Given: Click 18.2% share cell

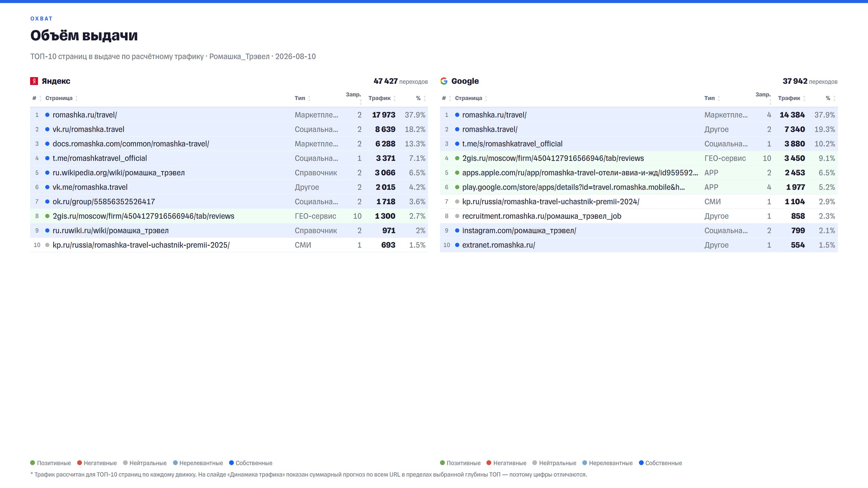Looking at the screenshot, I should tap(415, 129).
